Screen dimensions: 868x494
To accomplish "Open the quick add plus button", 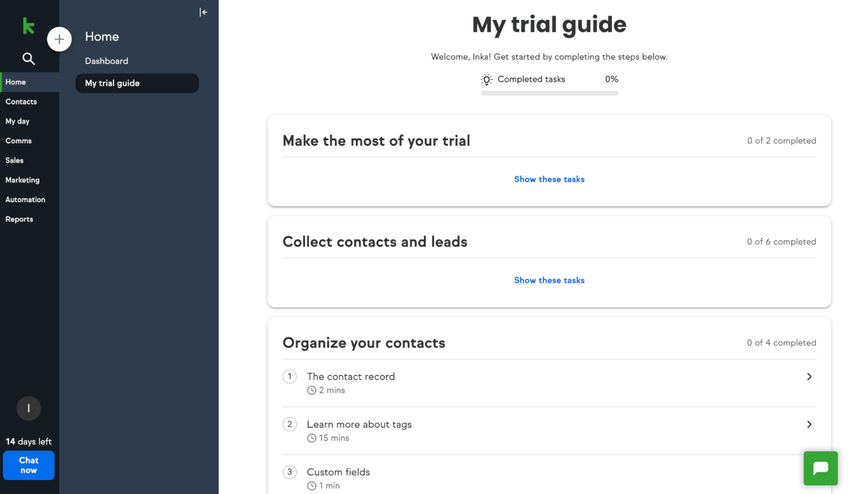I will [x=59, y=39].
